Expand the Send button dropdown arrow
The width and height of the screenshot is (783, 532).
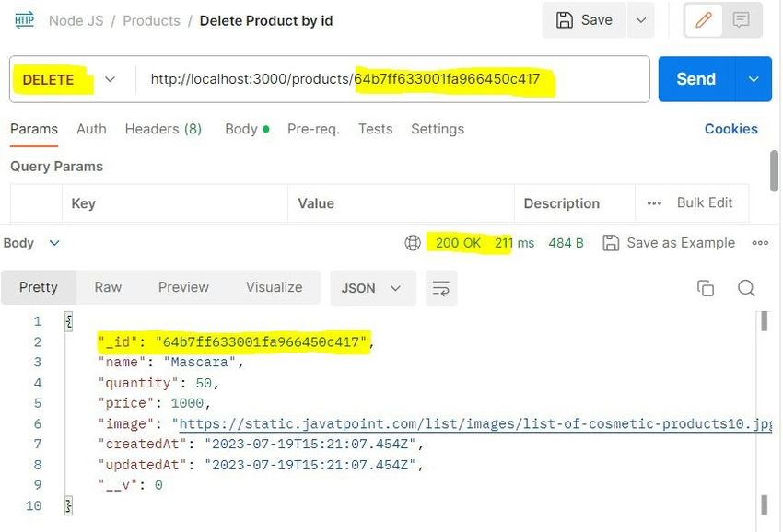click(754, 79)
